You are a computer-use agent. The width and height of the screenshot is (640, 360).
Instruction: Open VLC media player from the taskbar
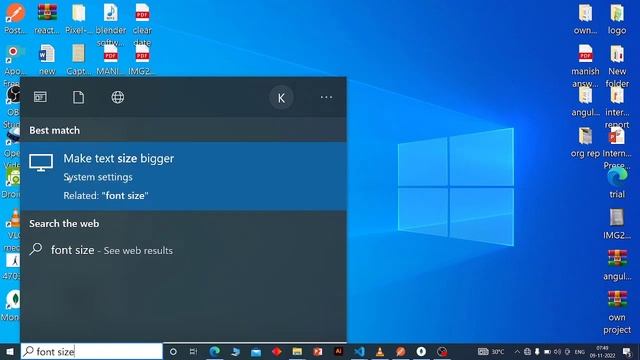[x=380, y=351]
